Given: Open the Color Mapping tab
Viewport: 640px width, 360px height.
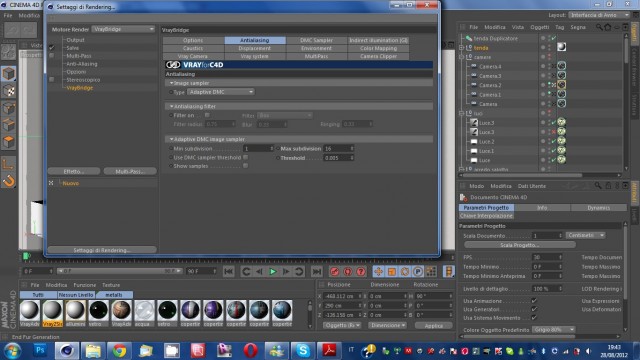Looking at the screenshot, I should click(378, 48).
